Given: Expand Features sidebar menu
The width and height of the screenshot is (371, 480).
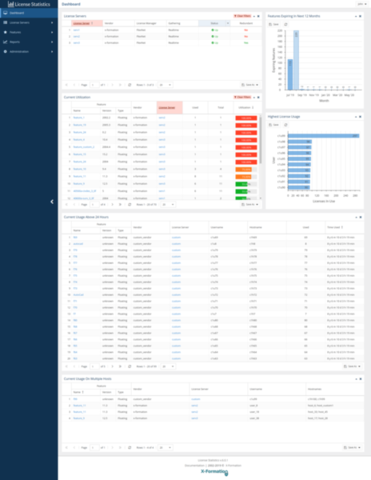Looking at the screenshot, I should coord(29,32).
